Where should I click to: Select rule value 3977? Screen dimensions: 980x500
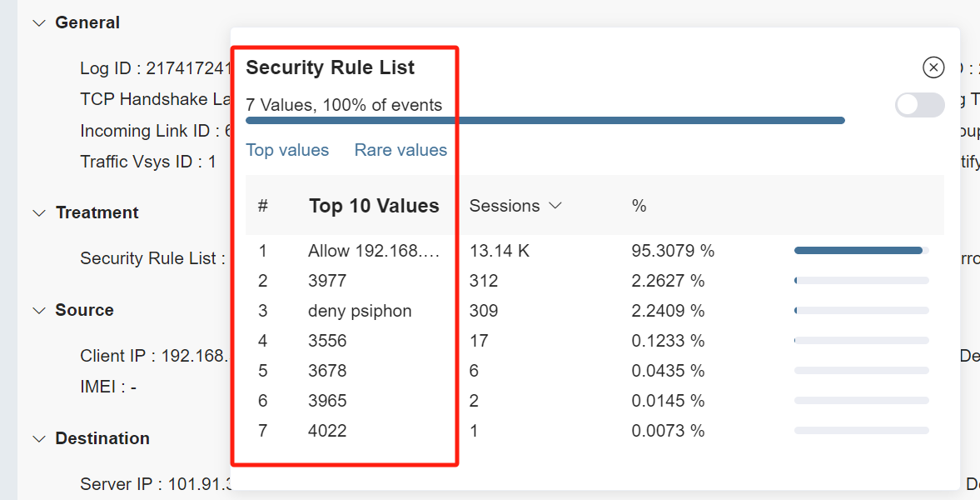[x=326, y=281]
